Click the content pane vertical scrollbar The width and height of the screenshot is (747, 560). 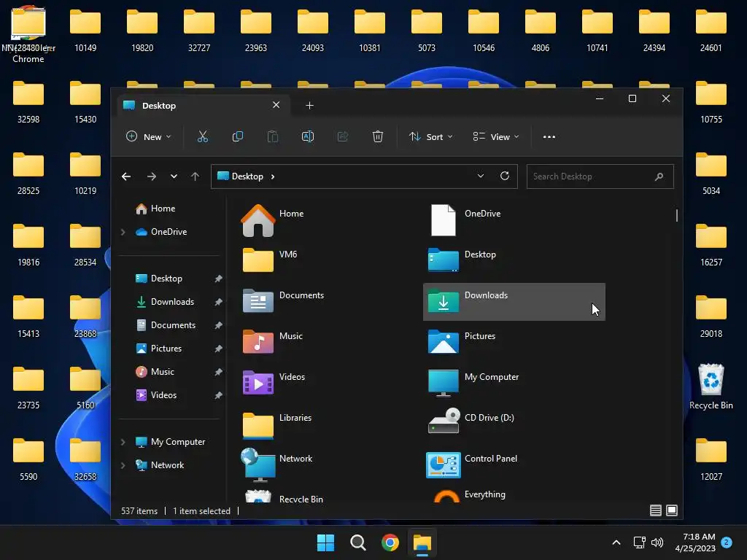[x=676, y=215]
